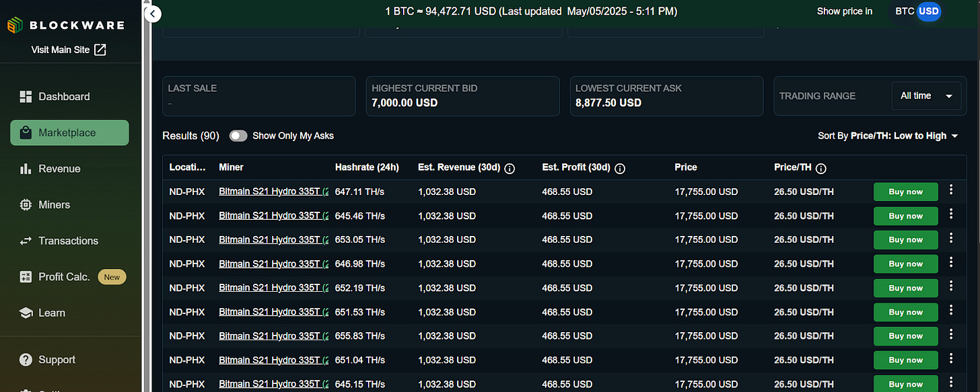Click the Price column header
This screenshot has height=392, width=980.
tap(686, 167)
